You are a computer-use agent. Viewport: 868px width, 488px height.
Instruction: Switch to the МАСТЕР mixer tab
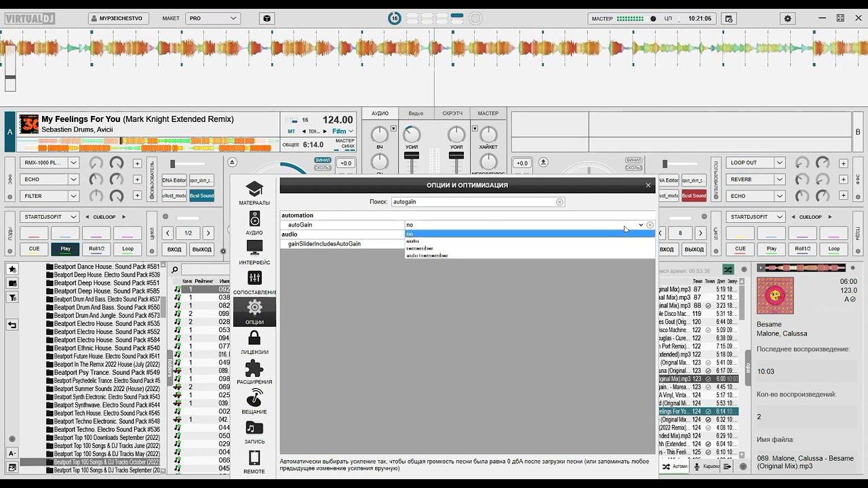pos(488,114)
